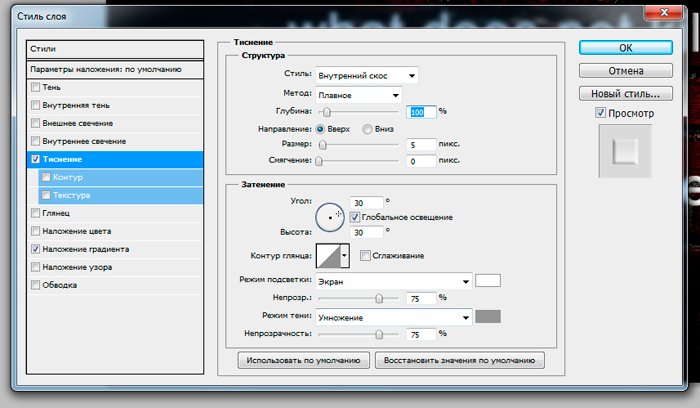Open the Метод dropdown (Плавное)
Viewport: 700px width, 408px height.
pos(358,94)
